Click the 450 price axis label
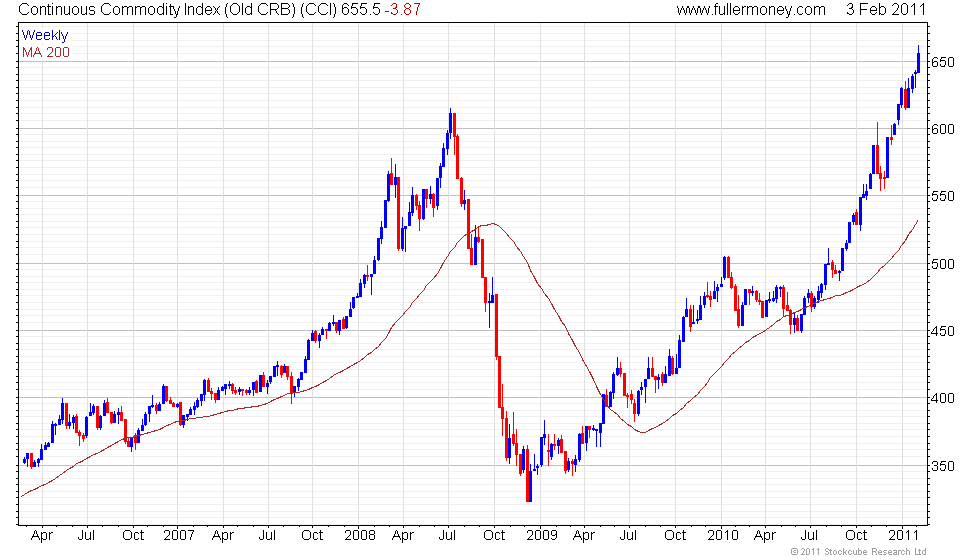The image size is (980, 560). pyautogui.click(x=943, y=331)
